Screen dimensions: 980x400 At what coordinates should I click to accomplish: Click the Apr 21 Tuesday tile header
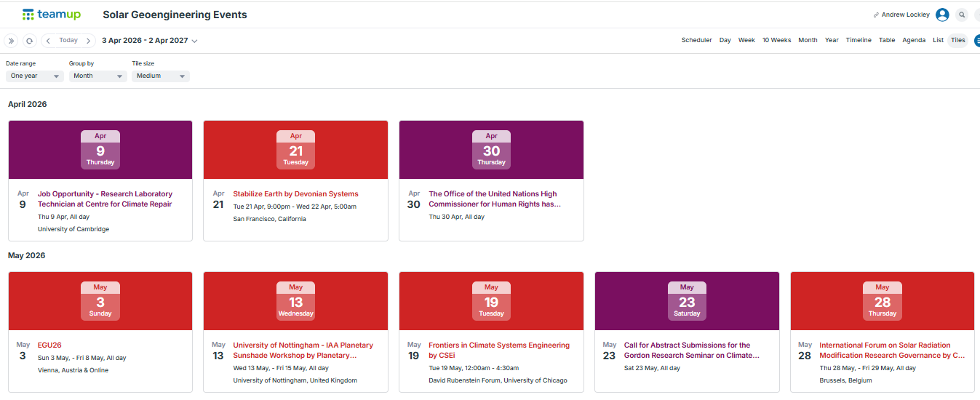(295, 150)
